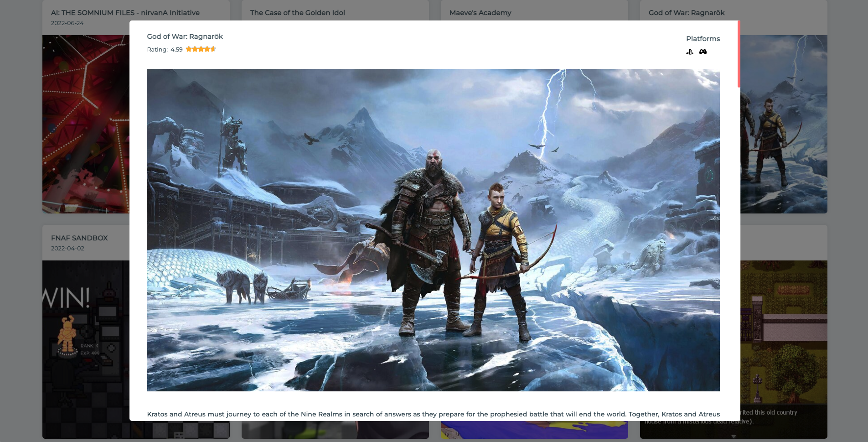Open The Case of the Golden Idol card
The width and height of the screenshot is (868, 442).
tap(297, 13)
